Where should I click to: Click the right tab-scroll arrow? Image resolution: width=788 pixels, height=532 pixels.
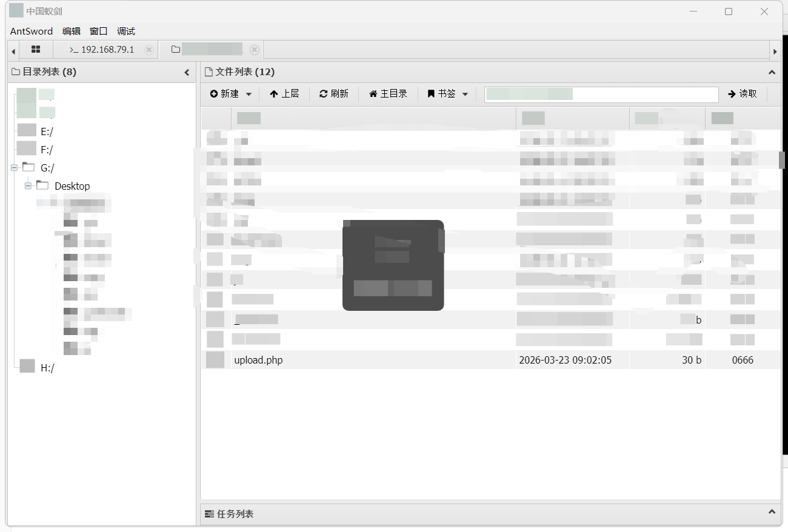775,51
